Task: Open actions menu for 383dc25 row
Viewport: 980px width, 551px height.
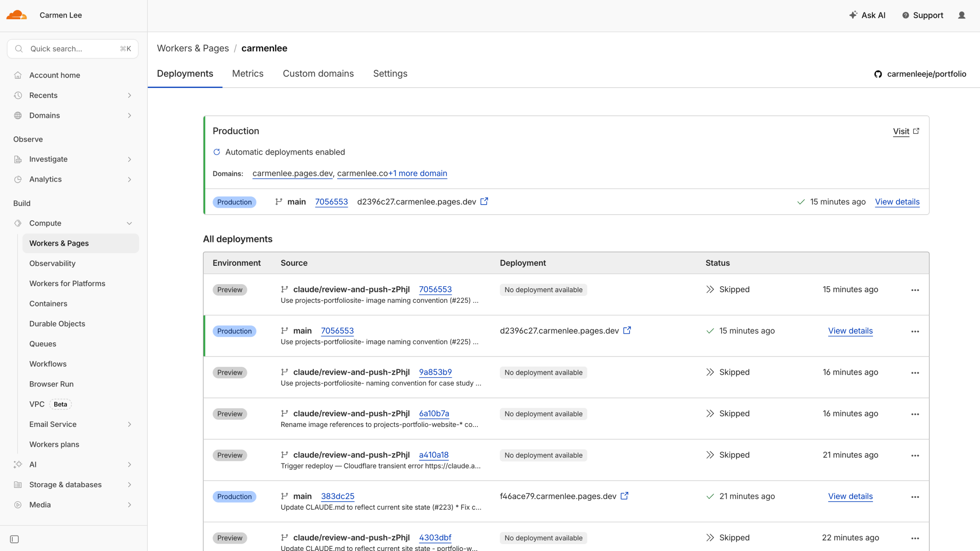Action: [915, 497]
